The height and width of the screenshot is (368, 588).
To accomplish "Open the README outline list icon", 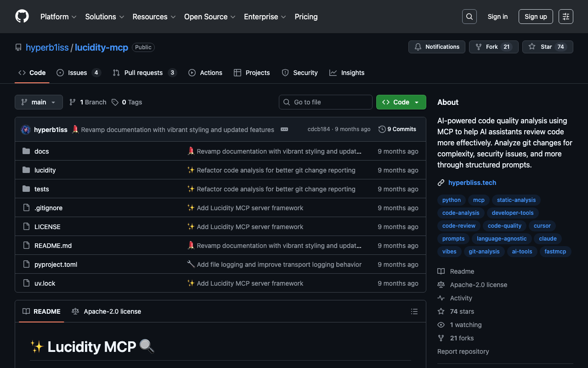I will point(414,311).
